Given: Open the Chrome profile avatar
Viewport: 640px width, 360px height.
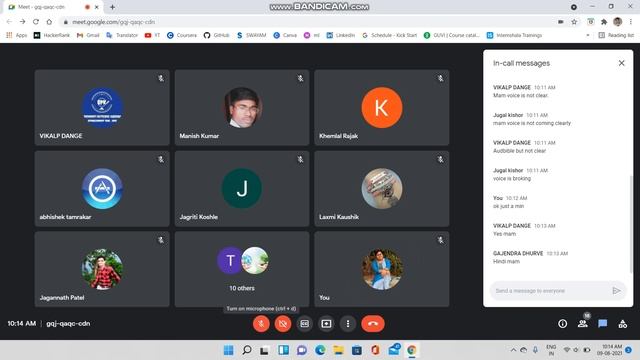Looking at the screenshot, I should (618, 22).
